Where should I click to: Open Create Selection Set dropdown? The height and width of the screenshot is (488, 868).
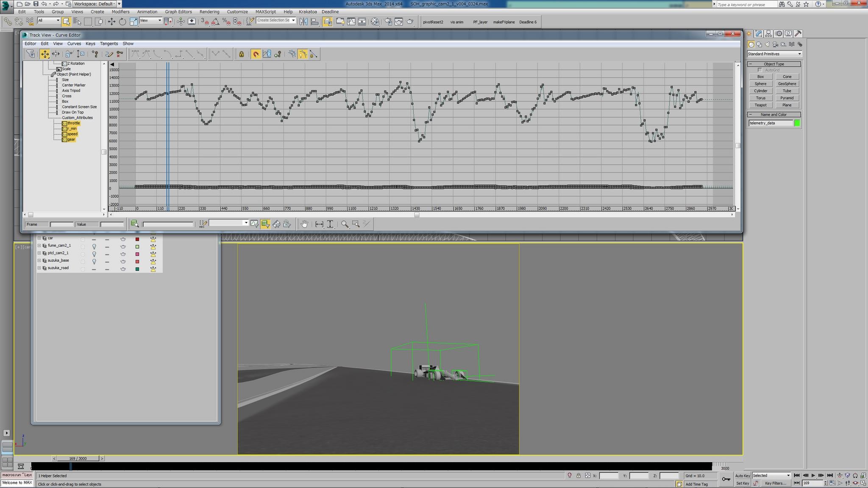pyautogui.click(x=276, y=20)
